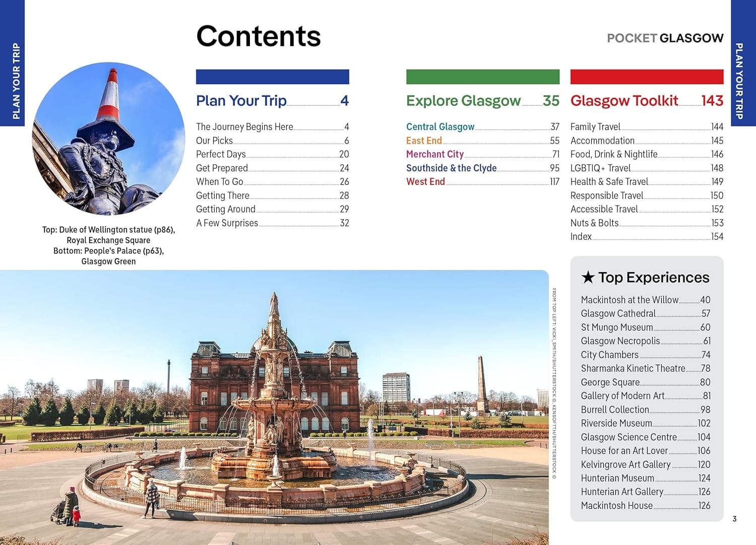Open the Family Travel entry
Screen dimensions: 756x545
pos(595,127)
